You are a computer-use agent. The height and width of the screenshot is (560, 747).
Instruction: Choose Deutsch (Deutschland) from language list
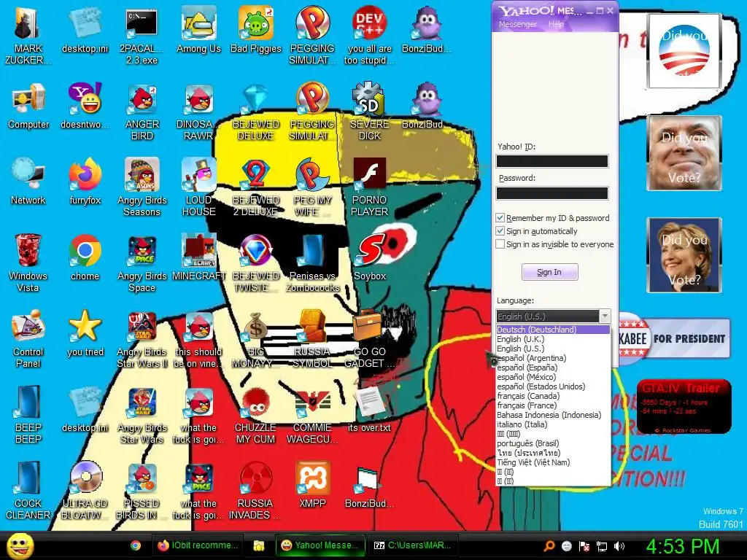553,330
